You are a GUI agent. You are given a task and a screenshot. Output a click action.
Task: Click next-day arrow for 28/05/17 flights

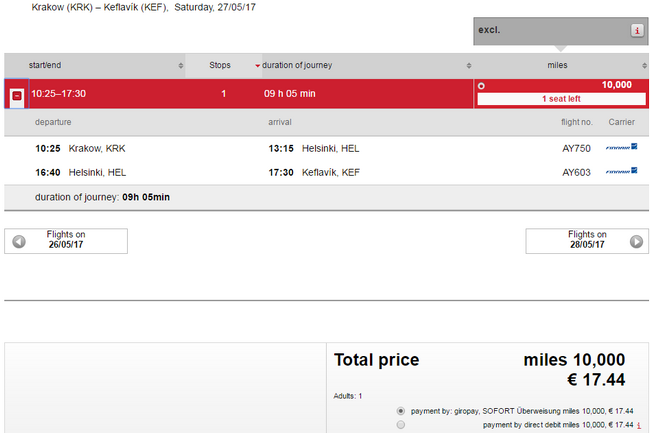point(636,241)
